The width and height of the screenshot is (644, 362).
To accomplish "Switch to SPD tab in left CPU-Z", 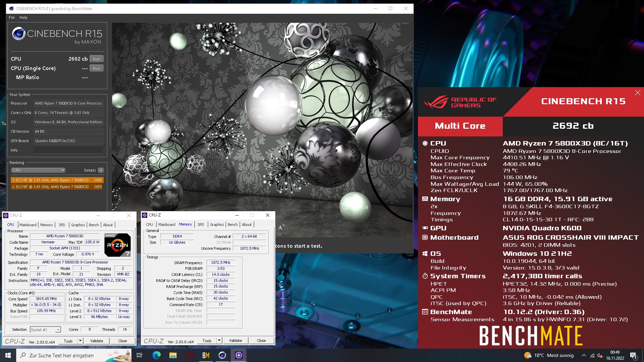I will click(x=62, y=225).
